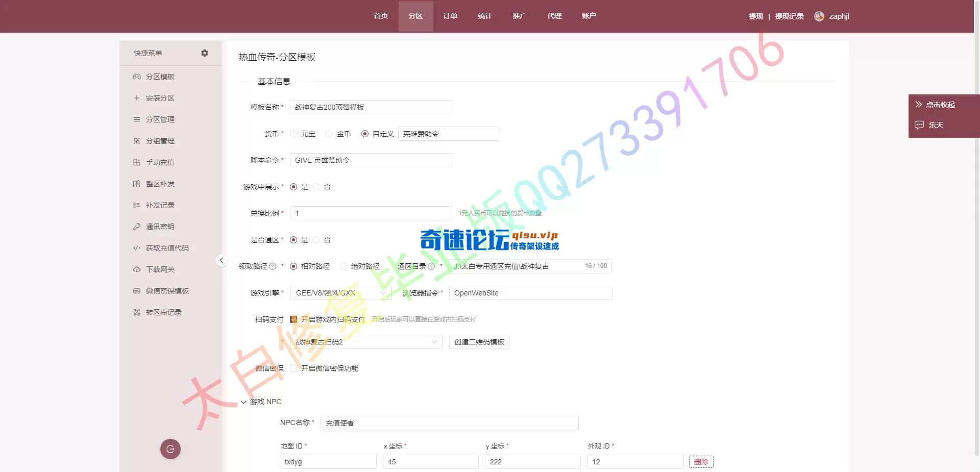Image resolution: width=980 pixels, height=472 pixels.
Task: Open 分区模板 from the sidebar
Action: pyautogui.click(x=160, y=77)
